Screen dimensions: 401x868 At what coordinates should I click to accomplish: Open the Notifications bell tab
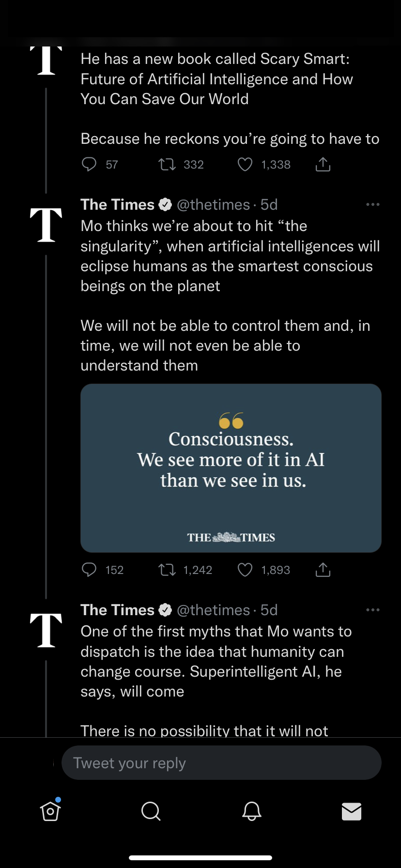tap(251, 810)
